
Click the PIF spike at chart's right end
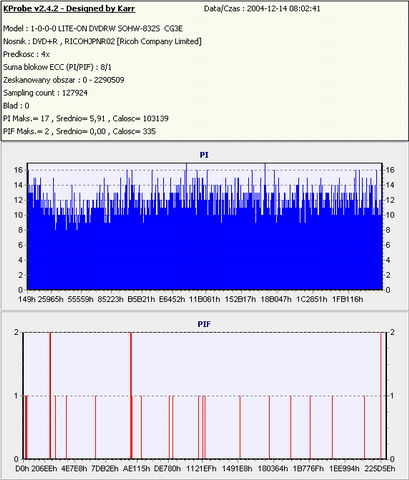[x=381, y=396]
